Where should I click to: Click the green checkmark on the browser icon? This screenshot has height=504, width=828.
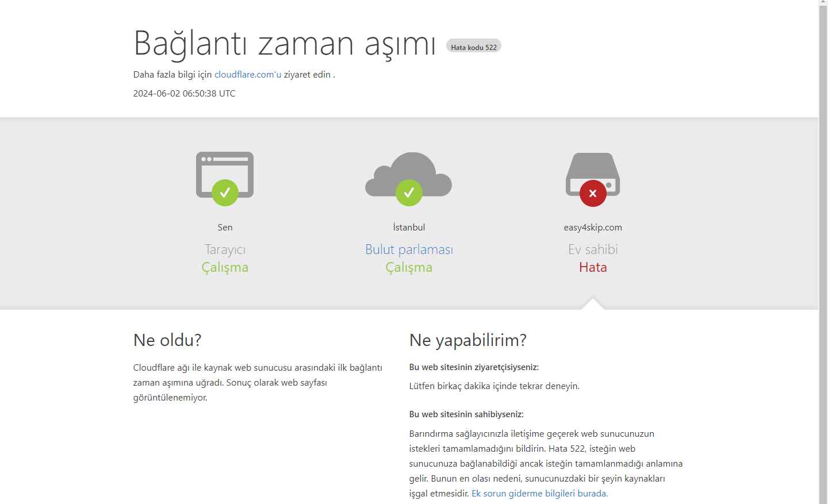pos(225,193)
